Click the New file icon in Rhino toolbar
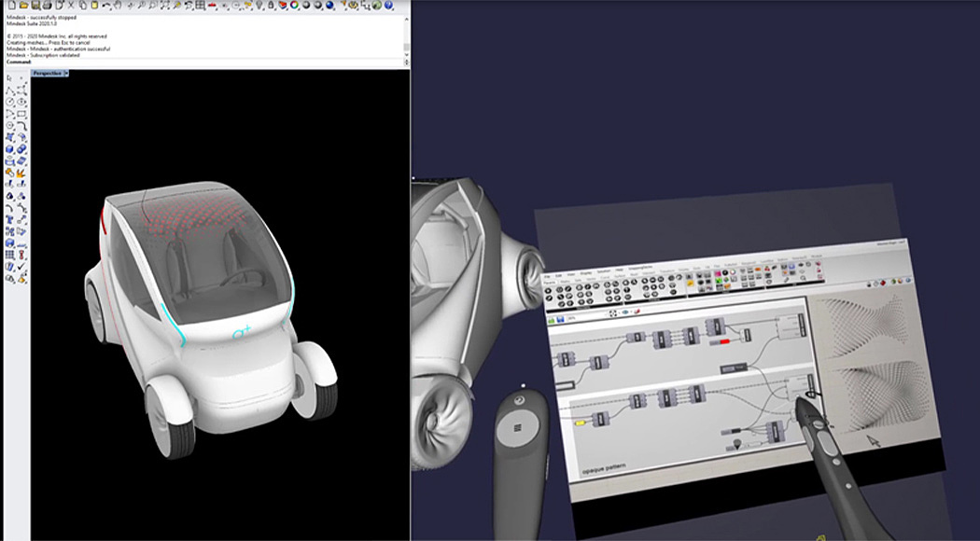 (x=7, y=6)
